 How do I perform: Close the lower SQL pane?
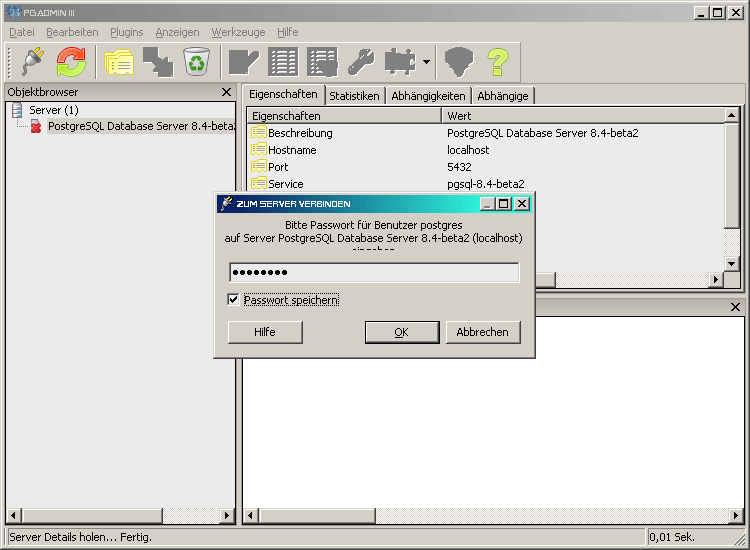[735, 307]
